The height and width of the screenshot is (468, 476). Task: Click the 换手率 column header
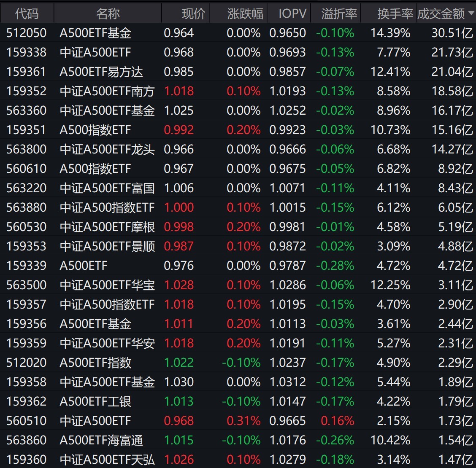(395, 14)
